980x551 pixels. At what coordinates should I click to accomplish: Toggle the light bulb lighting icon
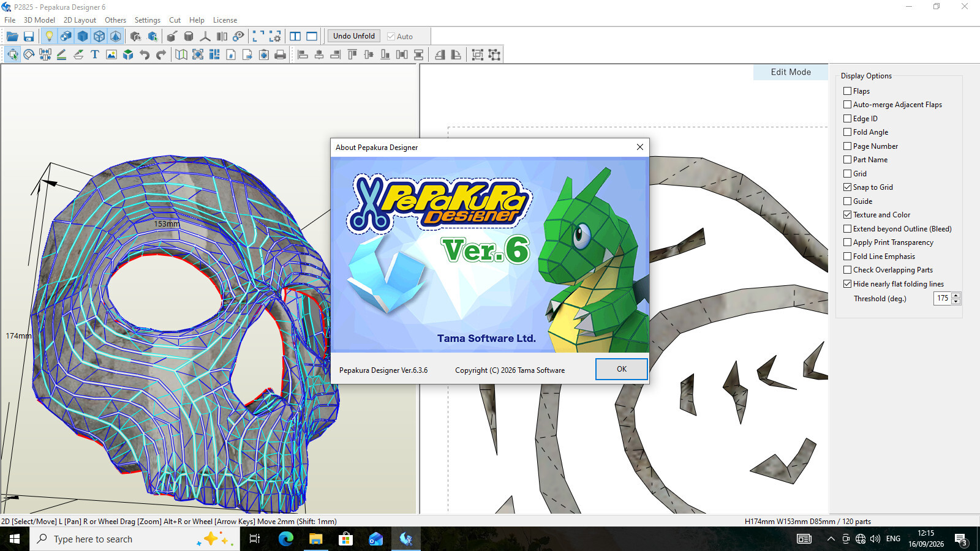(x=49, y=36)
